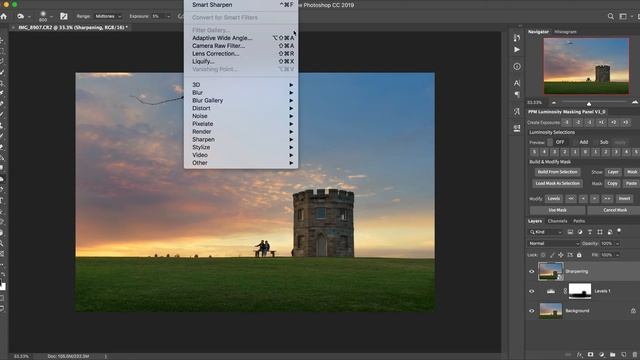This screenshot has width=640, height=360.
Task: Filter layers by type layers icon
Action: pos(590,232)
